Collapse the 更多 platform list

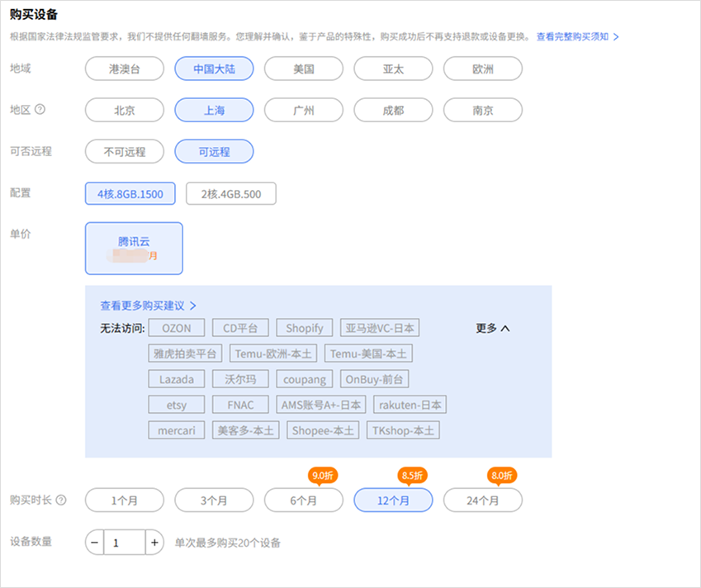(493, 328)
